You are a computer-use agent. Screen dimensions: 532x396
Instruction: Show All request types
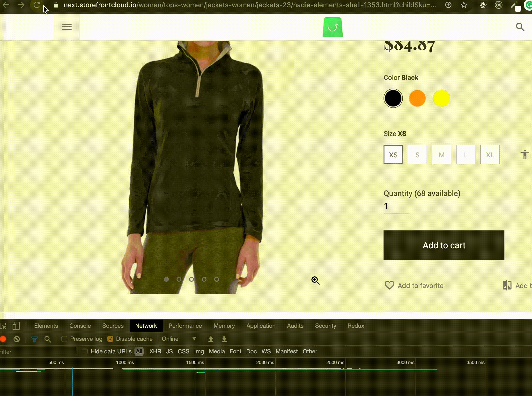click(x=139, y=351)
